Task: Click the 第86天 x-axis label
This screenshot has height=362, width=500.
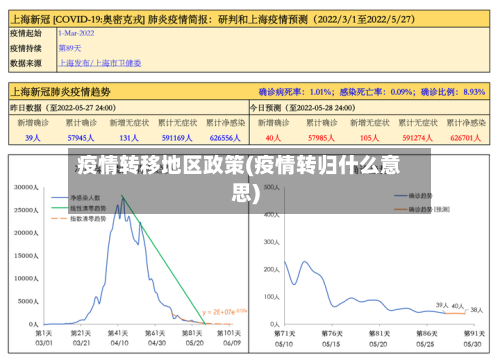Action: (x=427, y=333)
